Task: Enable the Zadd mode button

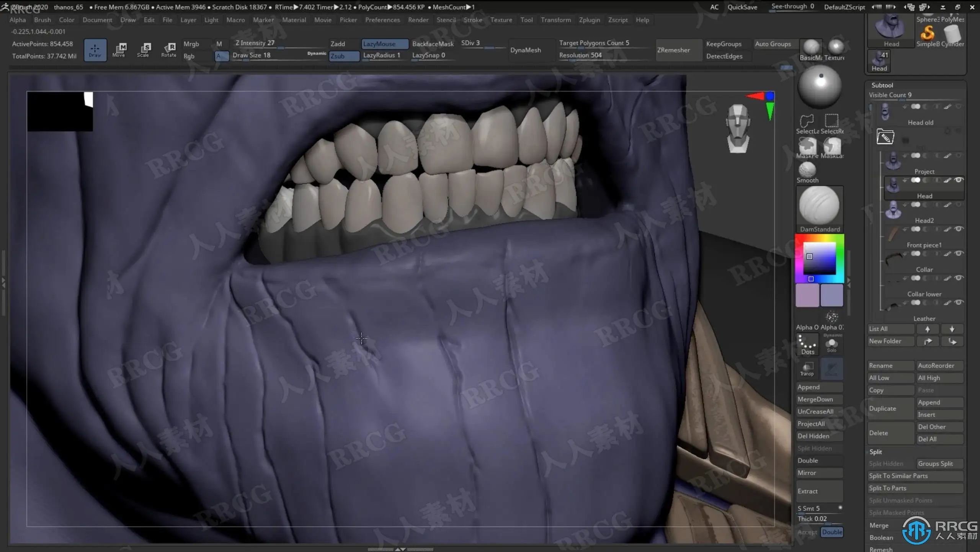Action: tap(343, 44)
